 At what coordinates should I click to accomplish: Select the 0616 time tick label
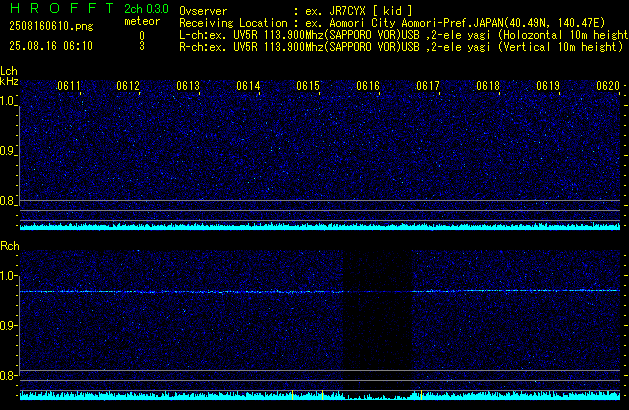click(x=368, y=86)
